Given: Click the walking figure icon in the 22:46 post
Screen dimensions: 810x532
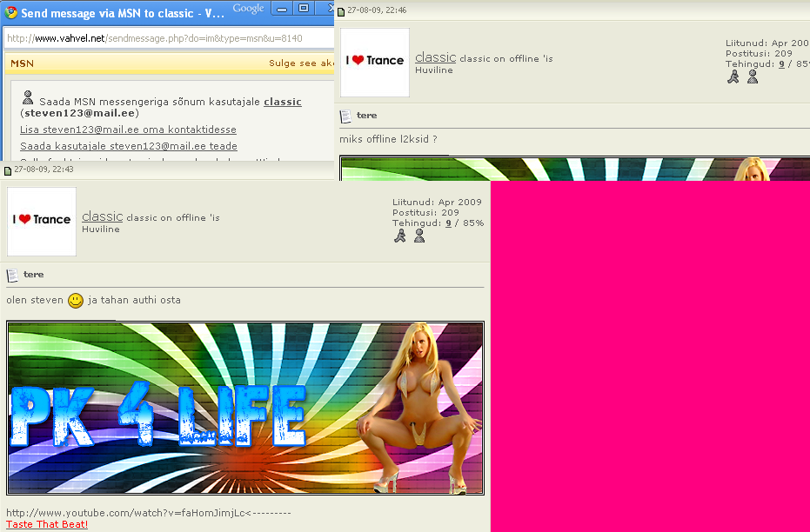Looking at the screenshot, I should (x=733, y=76).
